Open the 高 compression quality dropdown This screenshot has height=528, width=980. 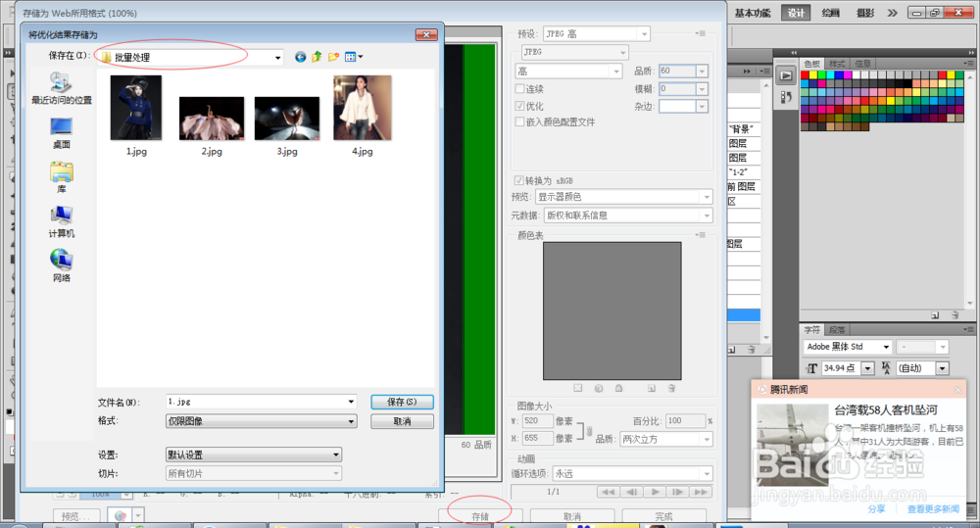tap(568, 72)
